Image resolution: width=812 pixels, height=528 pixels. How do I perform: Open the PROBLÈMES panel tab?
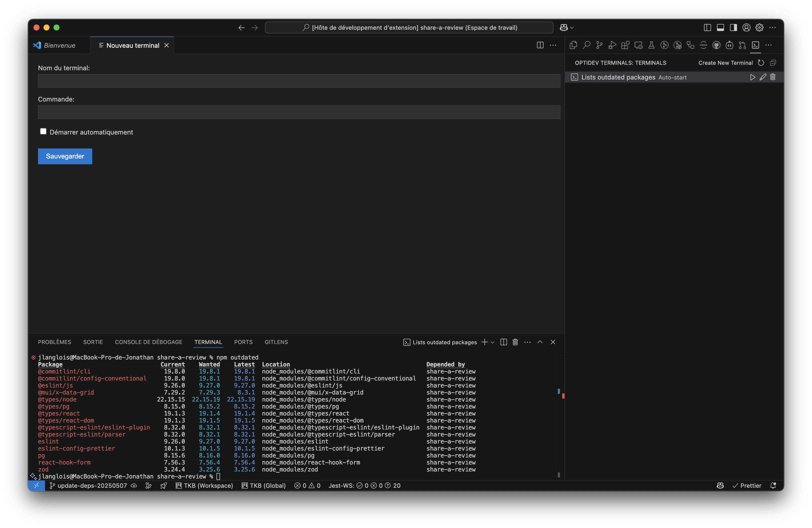coord(54,342)
